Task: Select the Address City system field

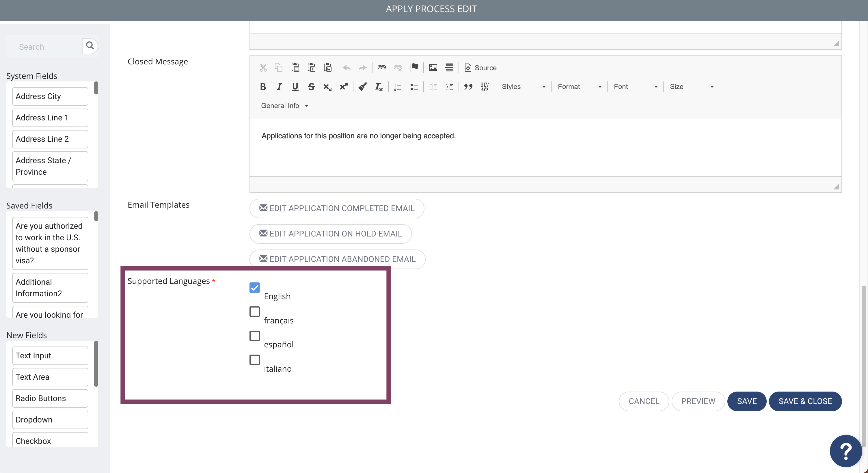Action: [x=50, y=96]
